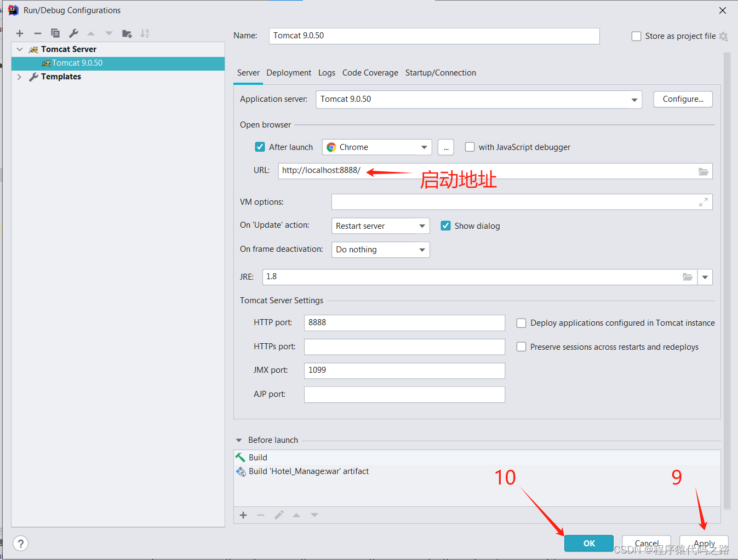Image resolution: width=738 pixels, height=560 pixels.
Task: Click the Apply button
Action: click(704, 543)
